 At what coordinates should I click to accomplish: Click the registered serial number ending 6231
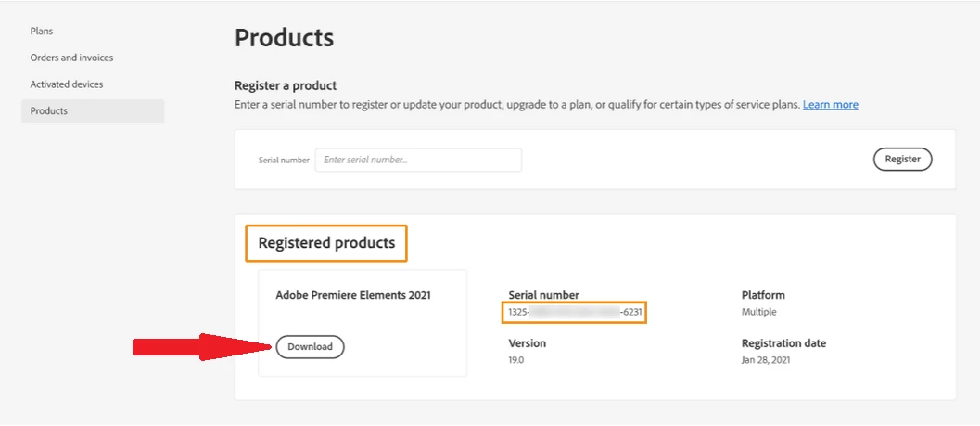point(574,313)
